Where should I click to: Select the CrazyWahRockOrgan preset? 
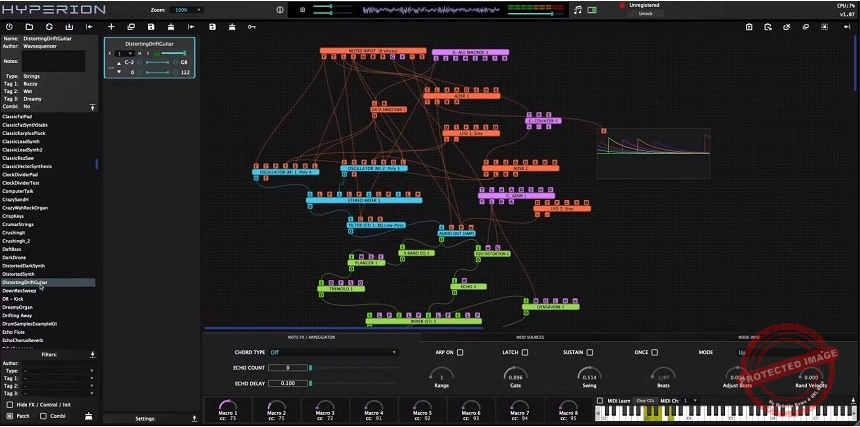click(x=25, y=208)
